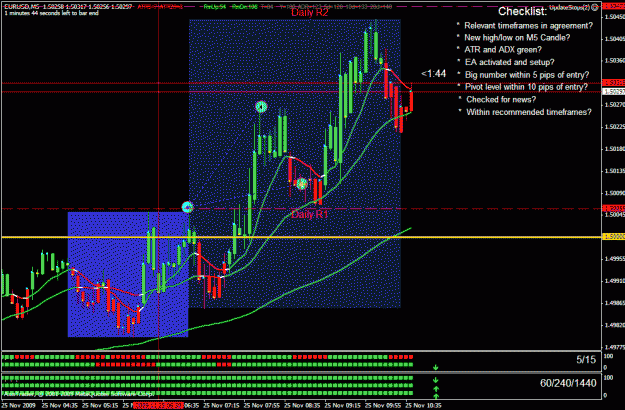Click the EURUSD,M5 symbol title text
Image resolution: width=625 pixels, height=410 pixels.
22,7
